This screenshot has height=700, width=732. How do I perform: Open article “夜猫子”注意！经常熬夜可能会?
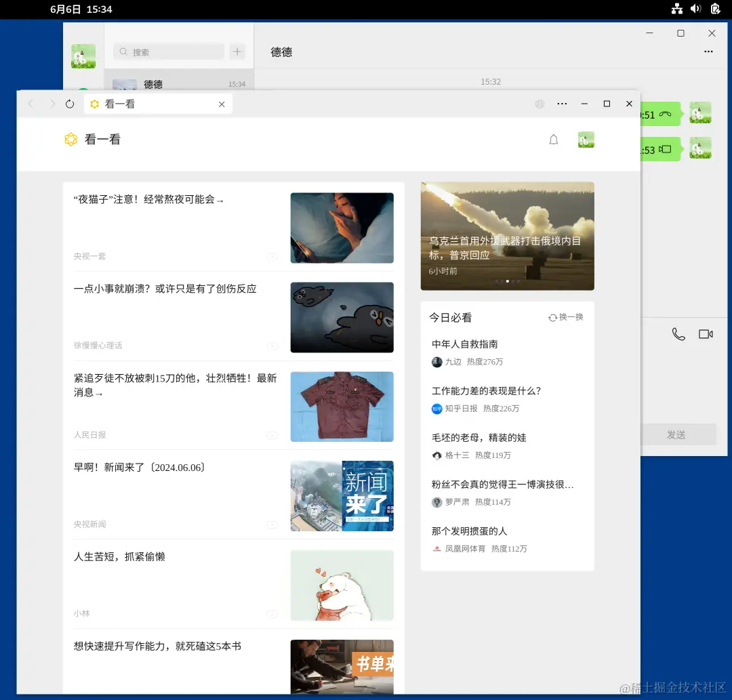point(148,199)
